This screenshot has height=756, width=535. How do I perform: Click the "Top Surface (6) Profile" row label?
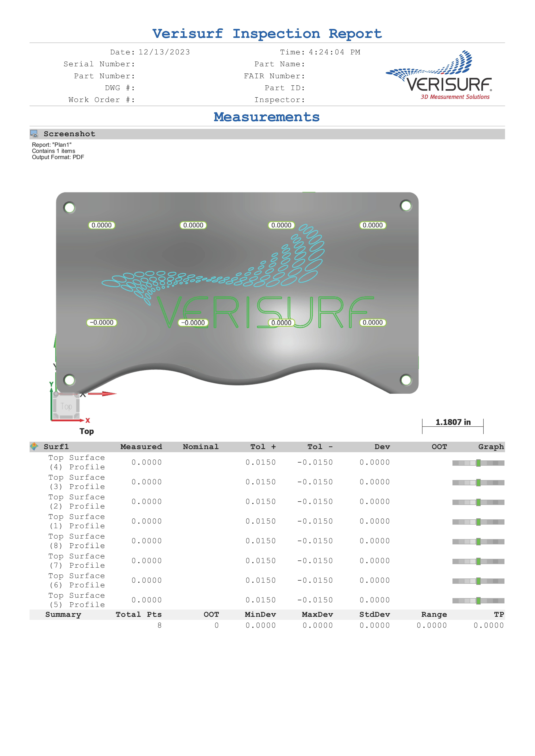pos(77,580)
